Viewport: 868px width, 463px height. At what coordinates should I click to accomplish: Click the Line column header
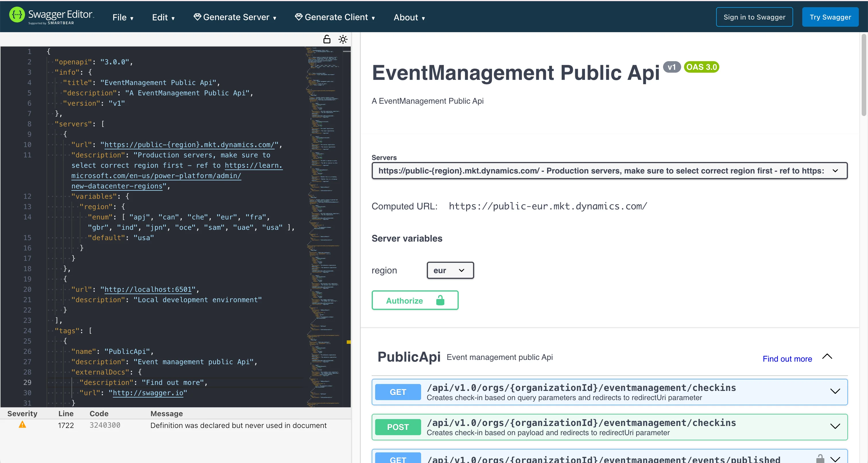click(x=66, y=413)
